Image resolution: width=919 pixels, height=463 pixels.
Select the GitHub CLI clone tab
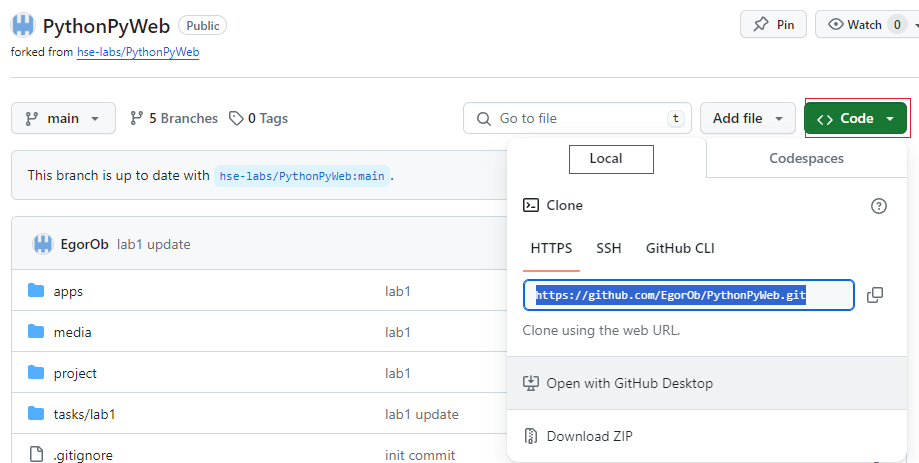pyautogui.click(x=680, y=248)
